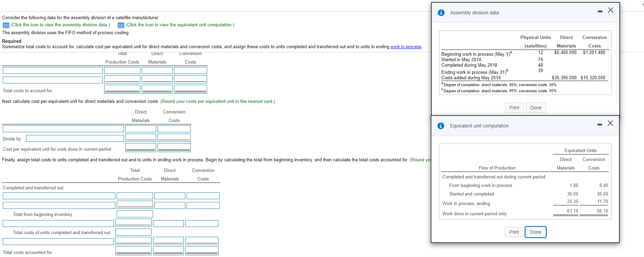Print the Equivalent unit computation
This screenshot has height=257, width=644.
click(514, 232)
